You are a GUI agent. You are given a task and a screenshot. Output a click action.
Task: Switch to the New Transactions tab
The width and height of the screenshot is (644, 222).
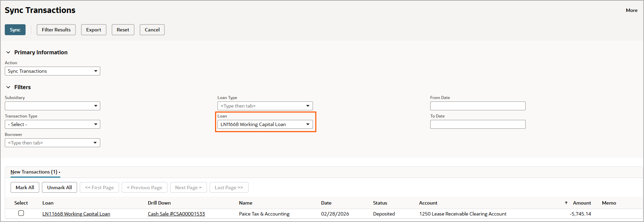pyautogui.click(x=34, y=172)
